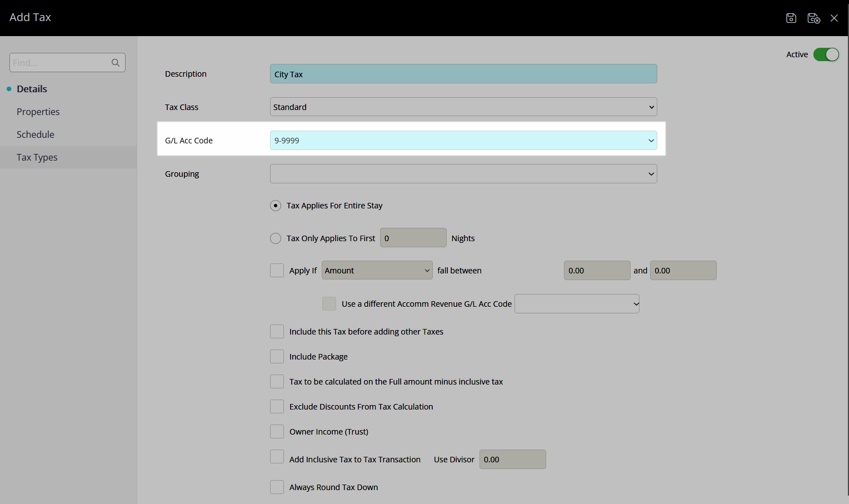This screenshot has width=849, height=504.
Task: Open the G/L Acc Code dropdown
Action: 463,140
